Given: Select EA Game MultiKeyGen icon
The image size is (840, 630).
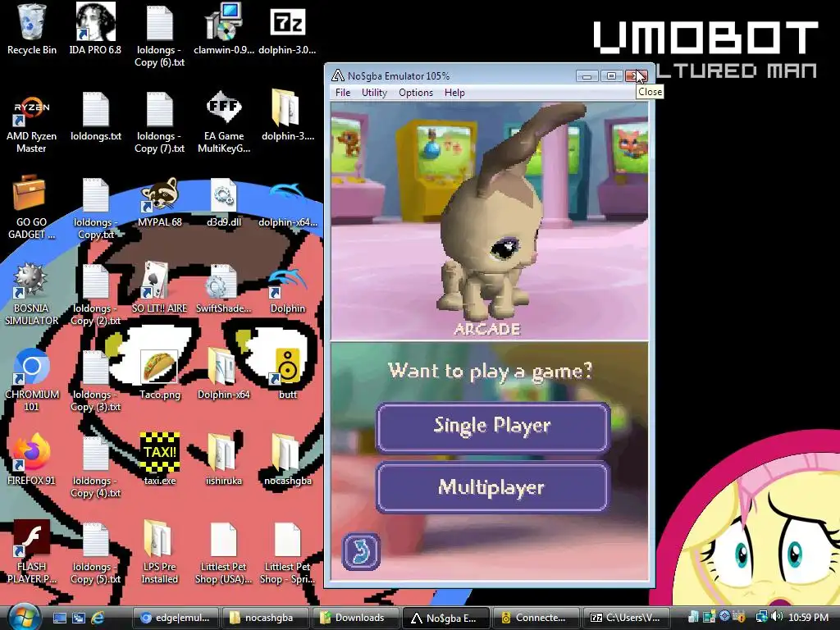Looking at the screenshot, I should click(x=224, y=123).
